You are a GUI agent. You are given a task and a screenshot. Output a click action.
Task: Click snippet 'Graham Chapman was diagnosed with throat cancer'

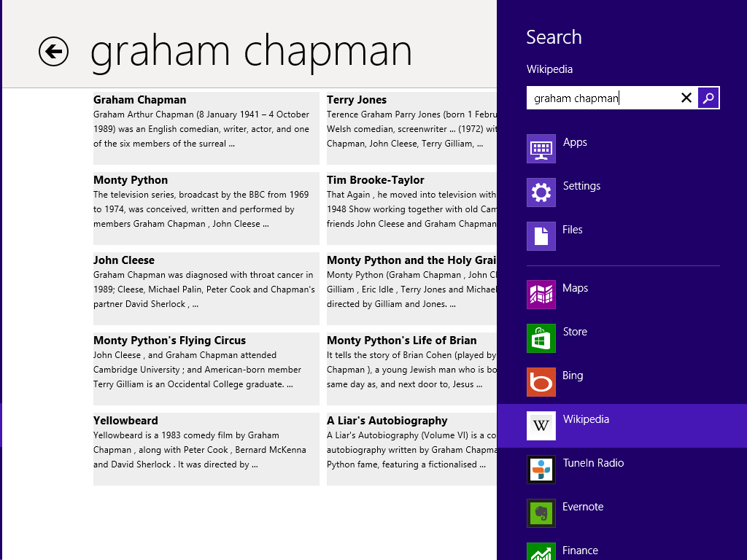[x=195, y=275]
